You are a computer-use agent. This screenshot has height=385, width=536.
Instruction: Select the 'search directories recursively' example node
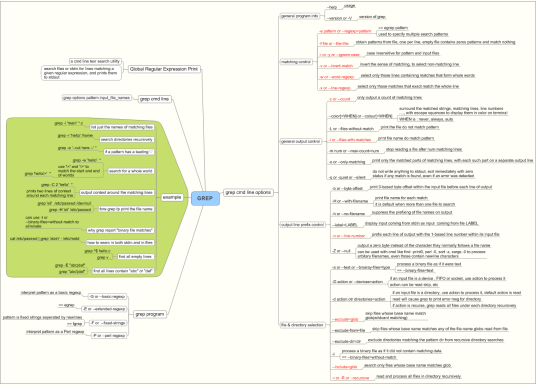[x=126, y=140]
